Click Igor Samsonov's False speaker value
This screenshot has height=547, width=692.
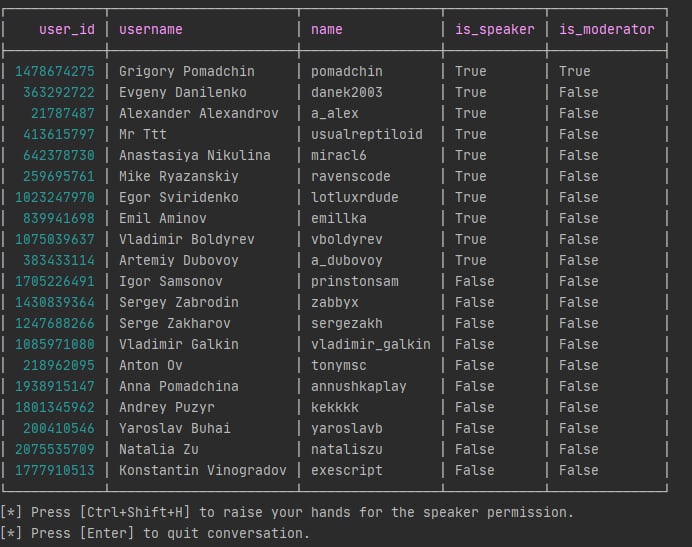474,281
